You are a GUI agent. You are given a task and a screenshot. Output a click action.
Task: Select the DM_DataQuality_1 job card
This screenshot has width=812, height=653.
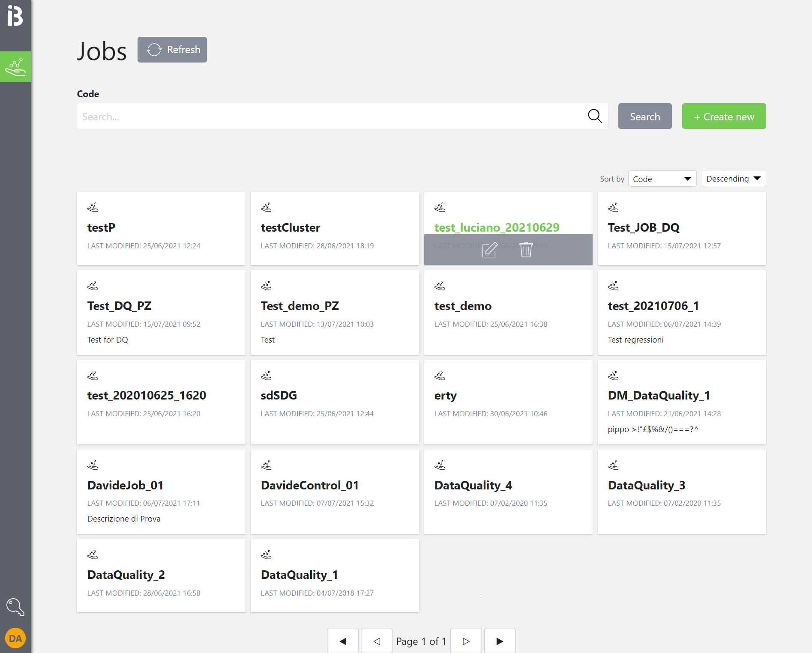pos(681,402)
